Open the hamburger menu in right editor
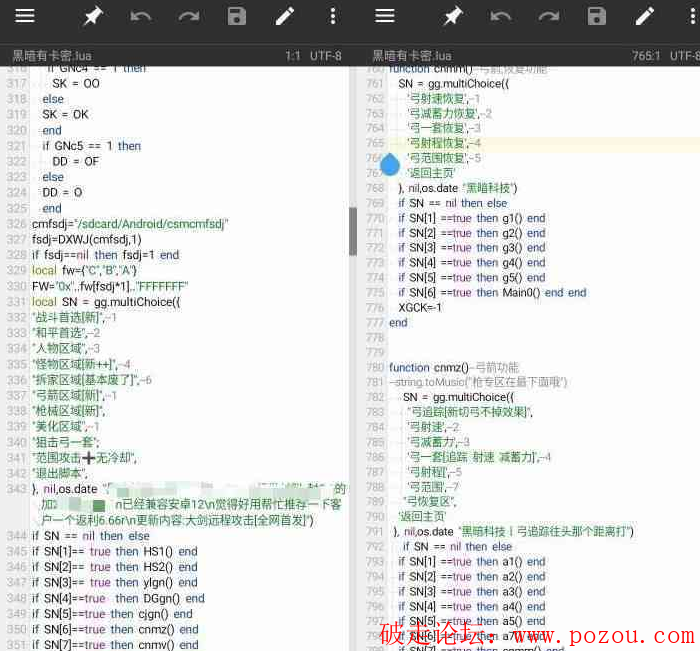This screenshot has width=700, height=651. (384, 16)
